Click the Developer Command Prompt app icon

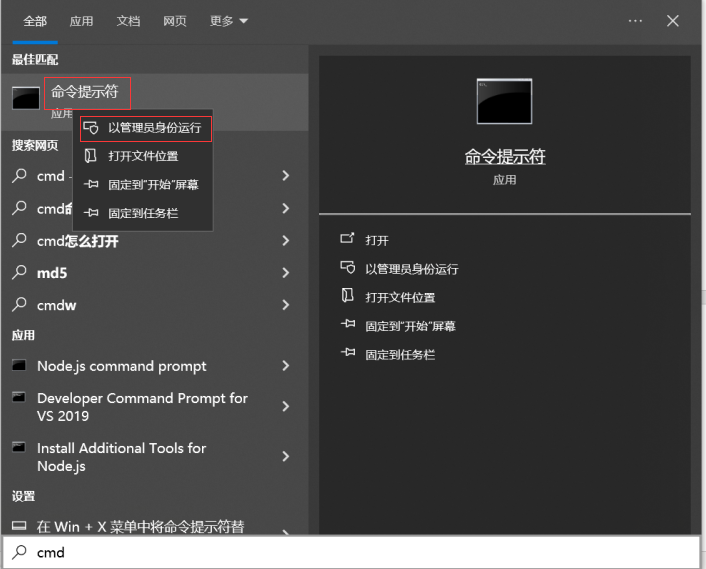click(x=18, y=398)
